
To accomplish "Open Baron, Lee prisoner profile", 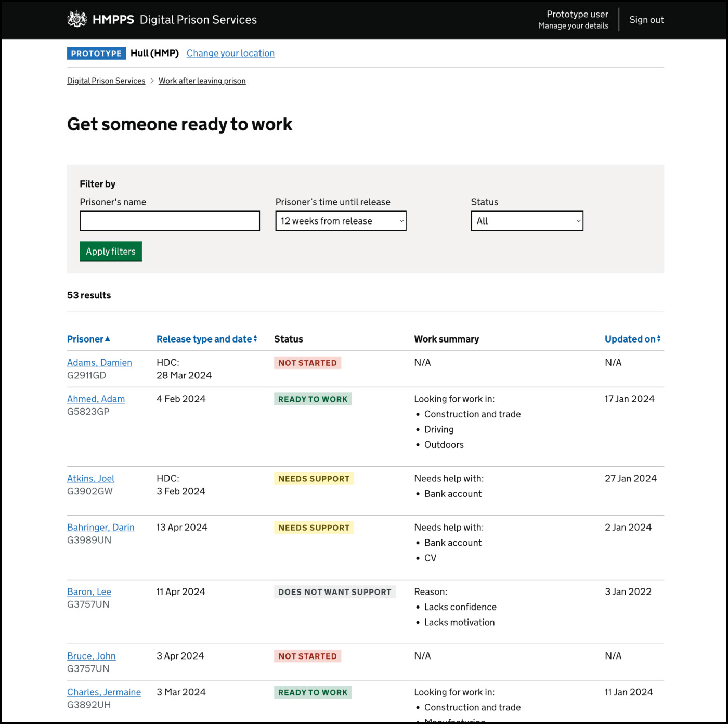I will pos(89,592).
